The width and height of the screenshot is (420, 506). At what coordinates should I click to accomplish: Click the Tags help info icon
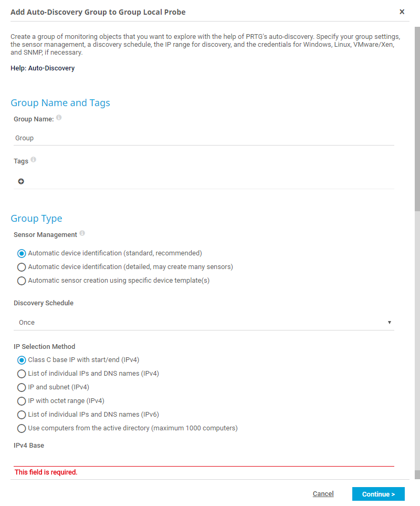point(34,160)
